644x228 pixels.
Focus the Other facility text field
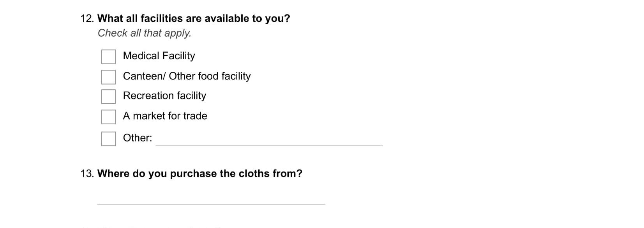click(269, 140)
